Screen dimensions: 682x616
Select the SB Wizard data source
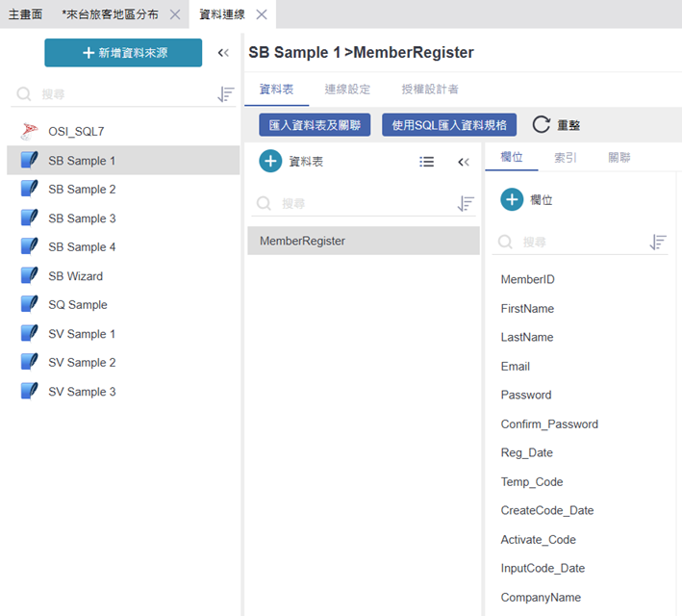point(75,276)
